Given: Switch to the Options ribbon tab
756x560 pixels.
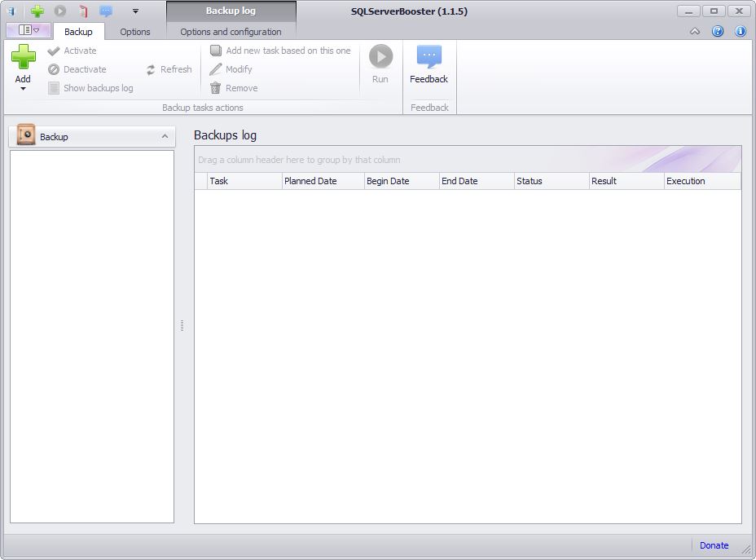Looking at the screenshot, I should pyautogui.click(x=135, y=32).
